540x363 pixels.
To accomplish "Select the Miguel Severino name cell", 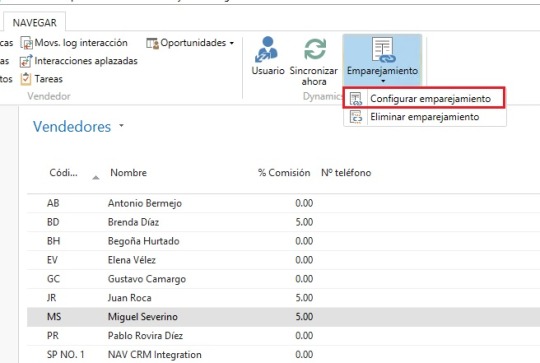I will click(x=143, y=317).
